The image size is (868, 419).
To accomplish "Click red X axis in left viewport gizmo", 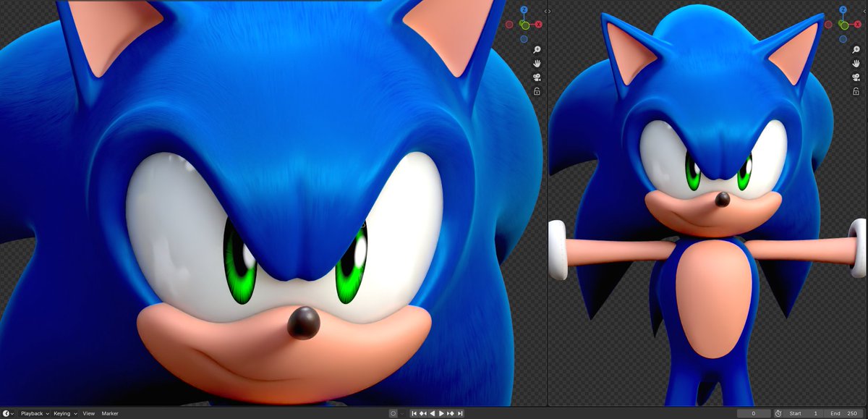I will pos(539,25).
